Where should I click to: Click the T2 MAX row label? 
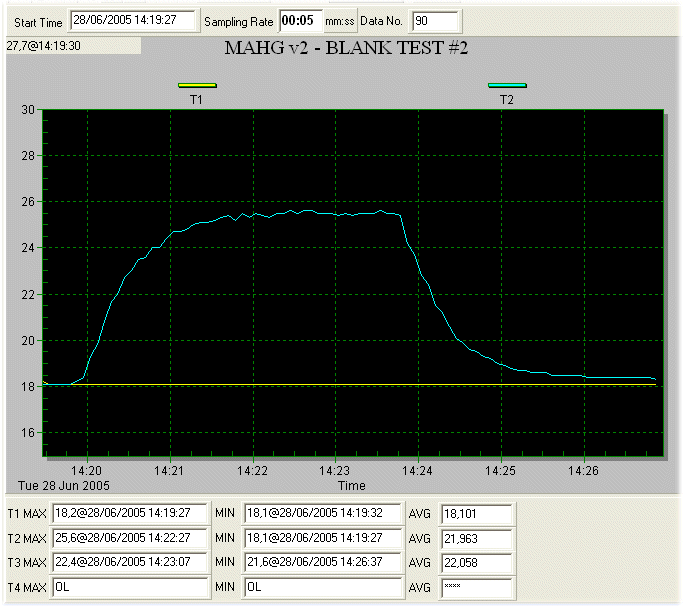(27, 539)
